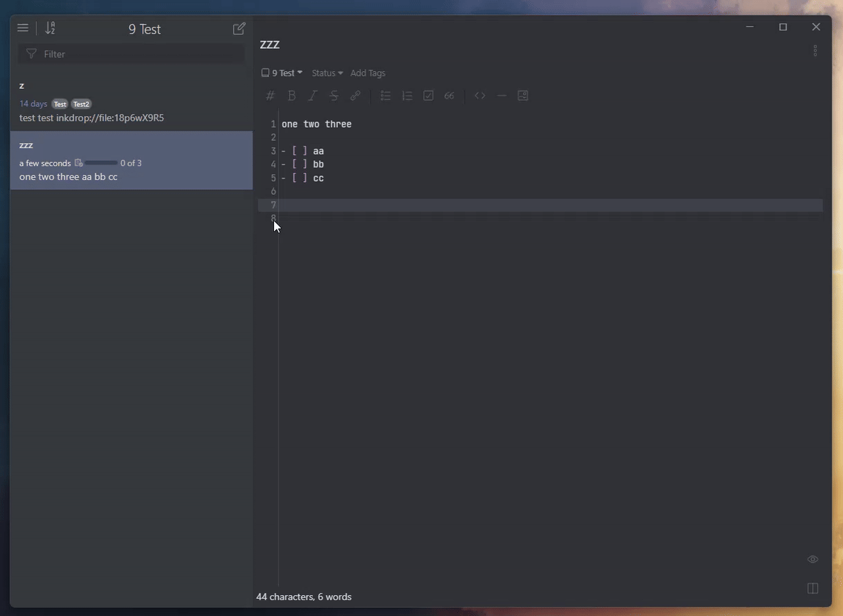
Task: Click the "0 of 3" task count
Action: tap(131, 163)
